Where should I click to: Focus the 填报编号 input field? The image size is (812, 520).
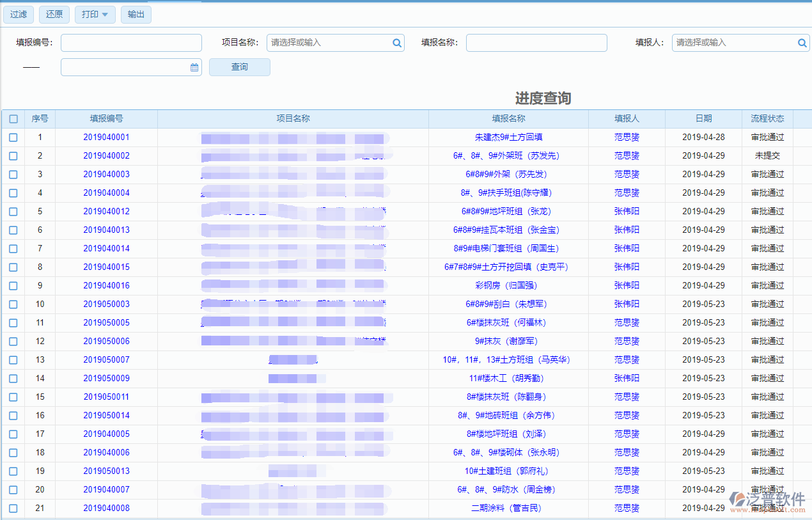pyautogui.click(x=131, y=43)
